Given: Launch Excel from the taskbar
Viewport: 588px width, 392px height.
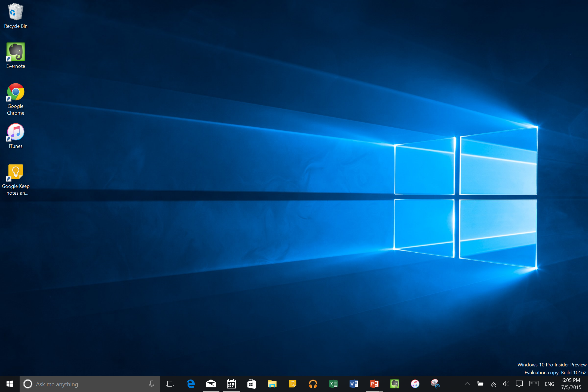Looking at the screenshot, I should [x=333, y=384].
